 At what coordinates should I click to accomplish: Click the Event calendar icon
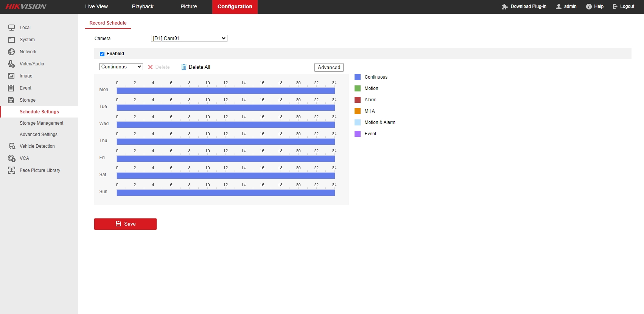11,88
